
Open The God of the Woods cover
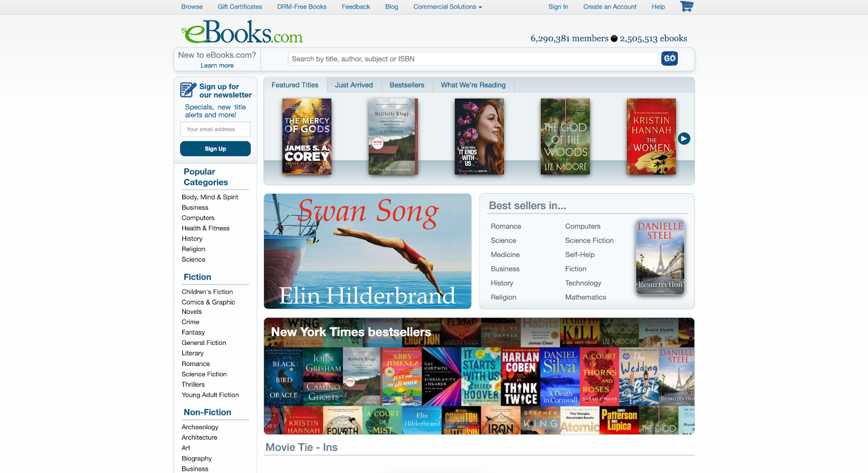565,136
